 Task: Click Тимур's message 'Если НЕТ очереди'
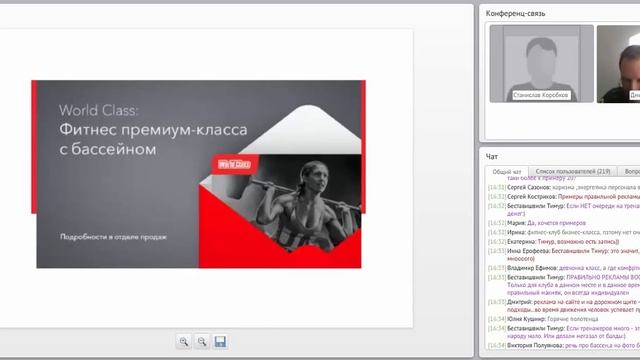(564, 210)
